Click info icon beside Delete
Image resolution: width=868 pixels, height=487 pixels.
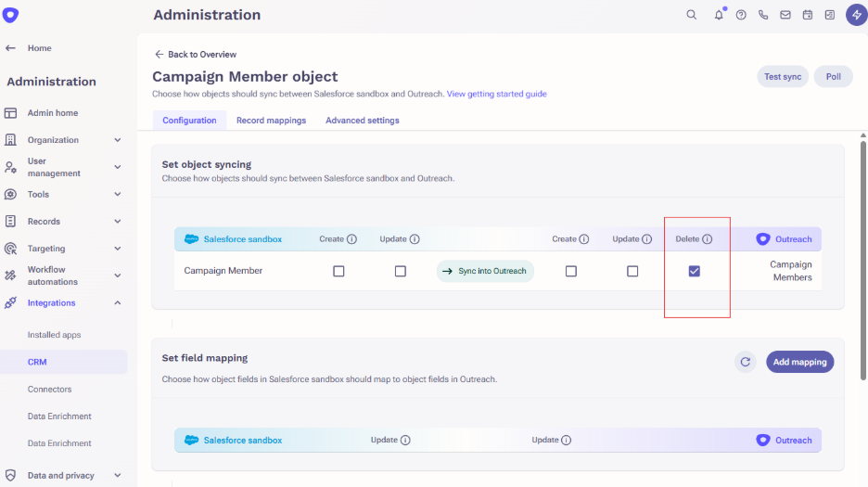708,239
